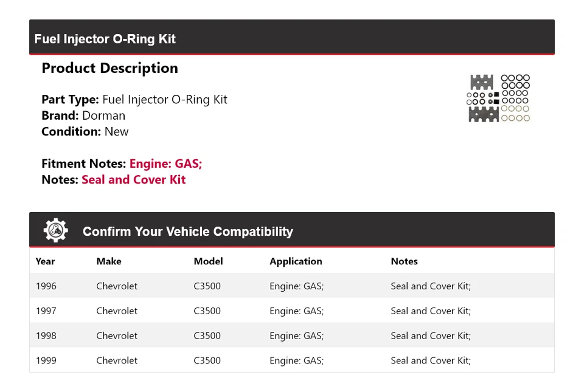Click the 1997 year cell in the table

pos(46,311)
